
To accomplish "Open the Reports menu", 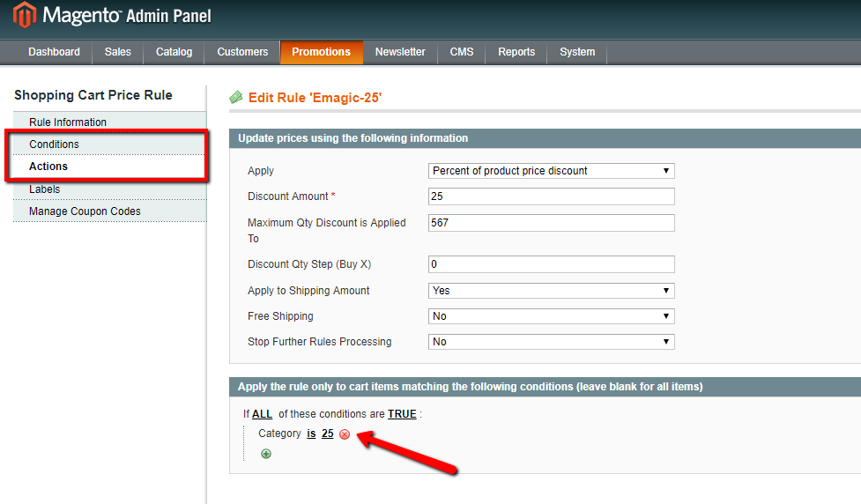I will point(516,52).
